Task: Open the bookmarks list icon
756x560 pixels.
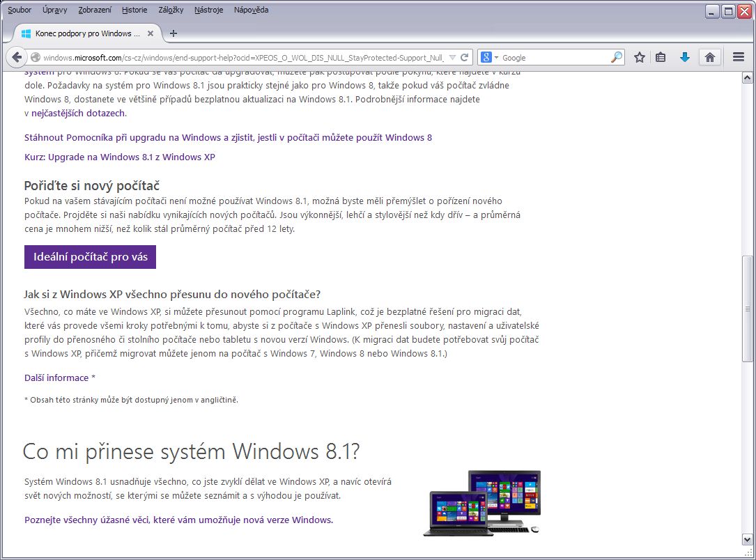Action: click(661, 57)
